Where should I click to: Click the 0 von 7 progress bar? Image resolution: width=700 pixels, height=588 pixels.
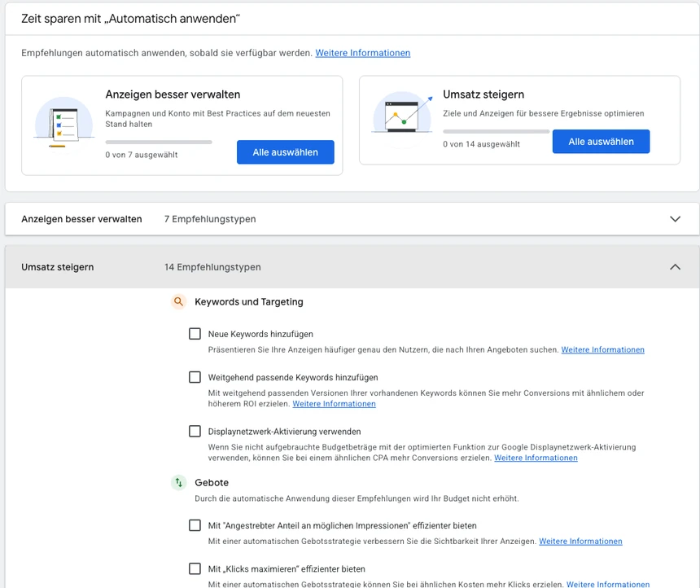tap(159, 142)
